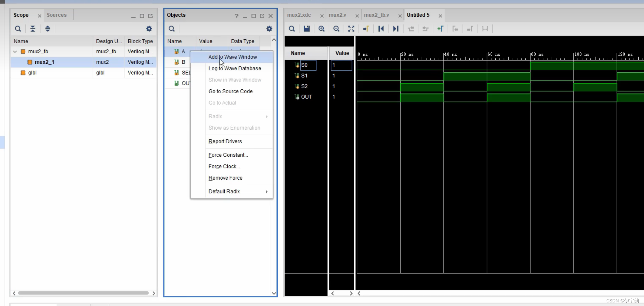Sort Scope by Name column header
The height and width of the screenshot is (306, 644).
click(52, 41)
